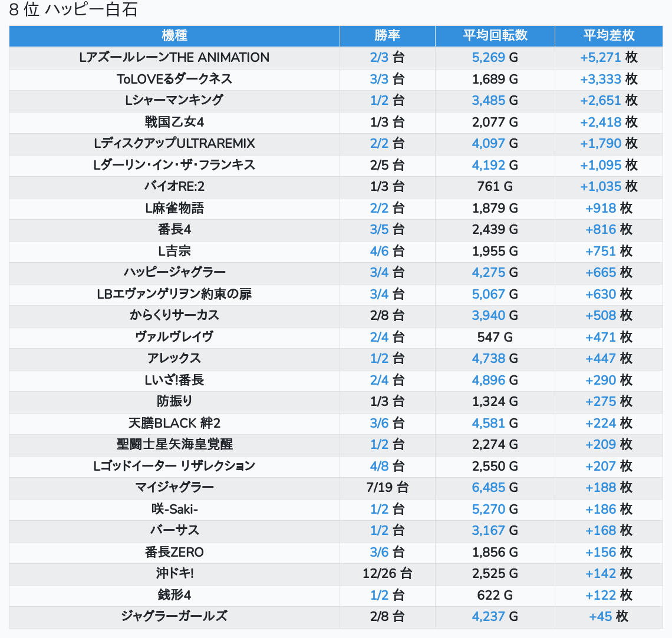
Task: Click the 4,896 G spins value
Action: pyautogui.click(x=495, y=380)
